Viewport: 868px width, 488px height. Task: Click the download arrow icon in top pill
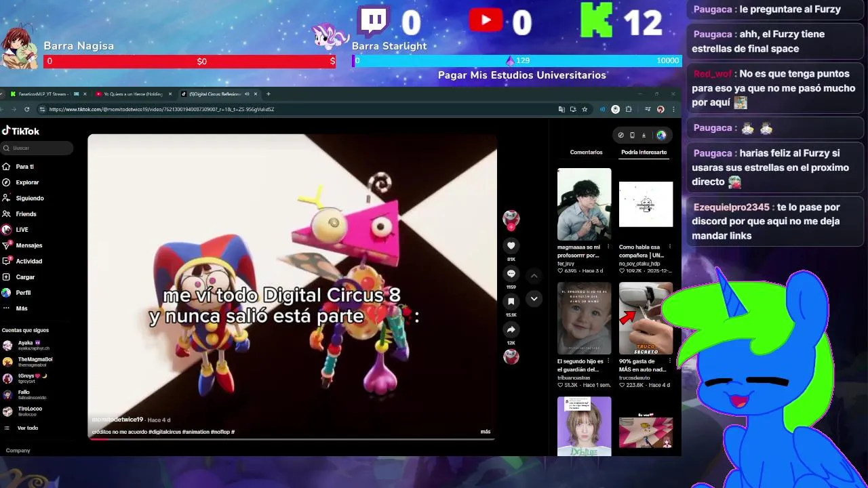[x=644, y=135]
